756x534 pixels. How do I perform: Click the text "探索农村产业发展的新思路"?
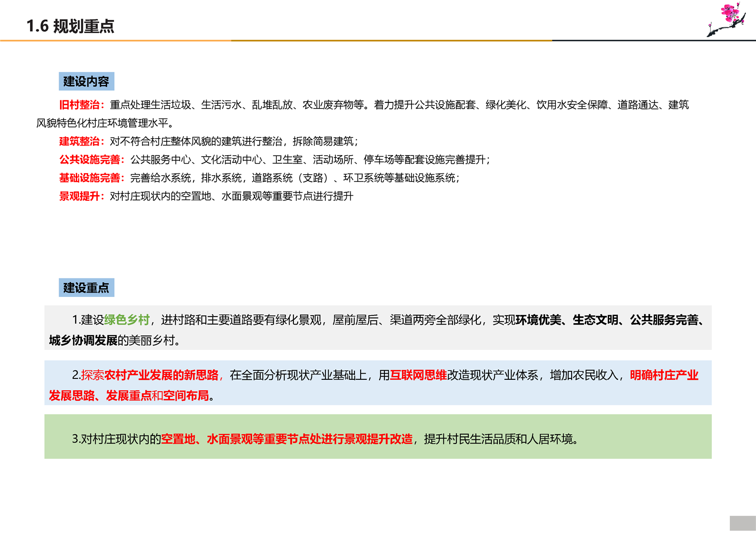point(150,375)
